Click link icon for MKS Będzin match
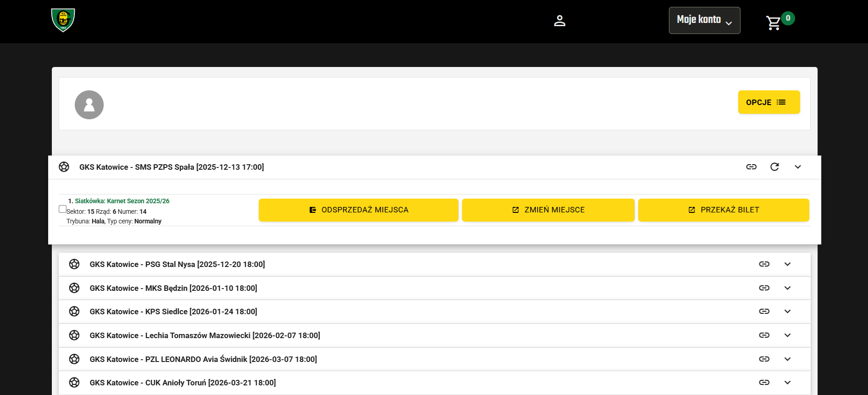Image resolution: width=868 pixels, height=395 pixels. tap(764, 288)
